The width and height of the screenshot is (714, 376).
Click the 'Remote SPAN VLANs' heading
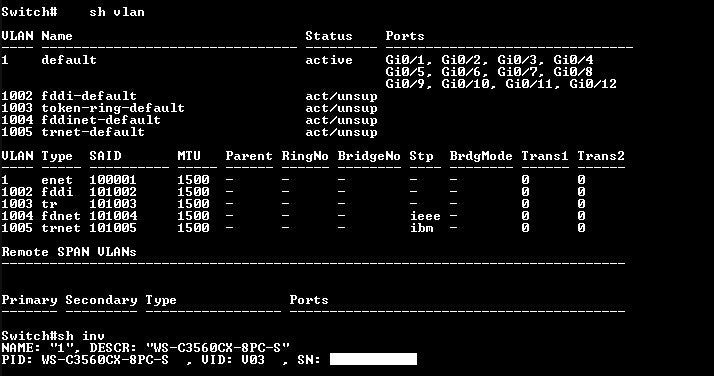point(69,252)
